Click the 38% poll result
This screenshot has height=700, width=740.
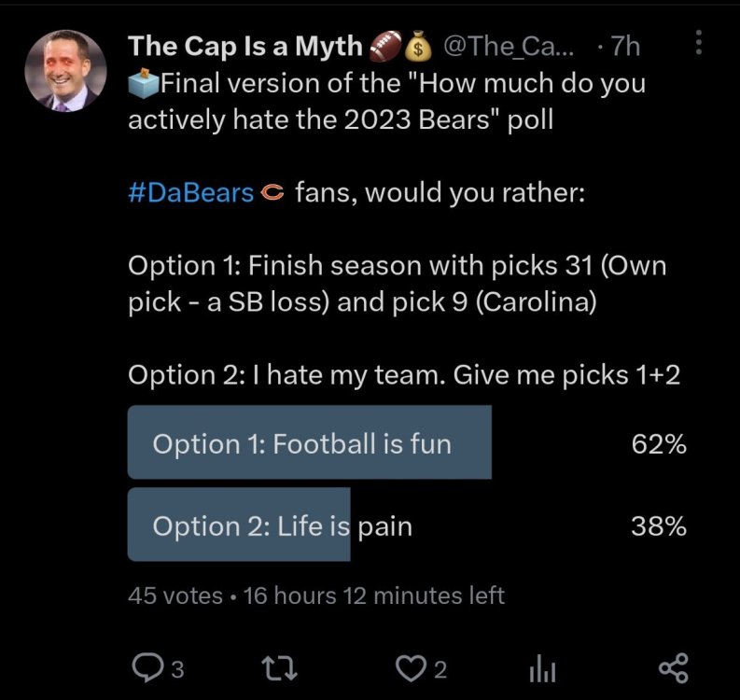coord(659,526)
